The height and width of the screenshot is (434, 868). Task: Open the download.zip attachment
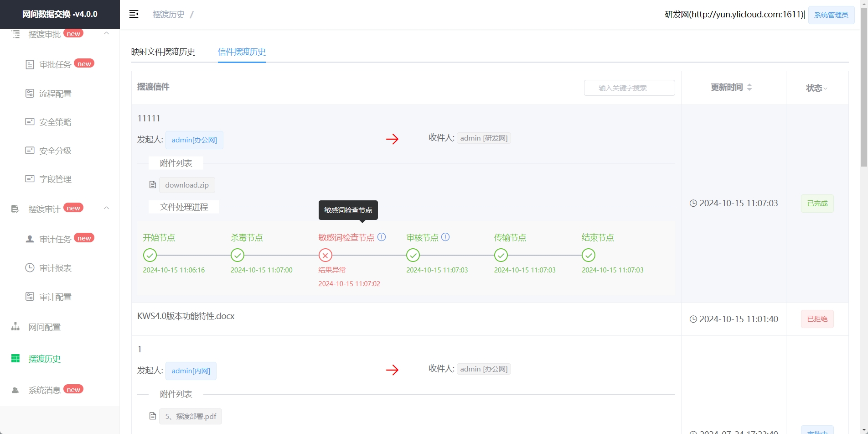[x=187, y=185]
